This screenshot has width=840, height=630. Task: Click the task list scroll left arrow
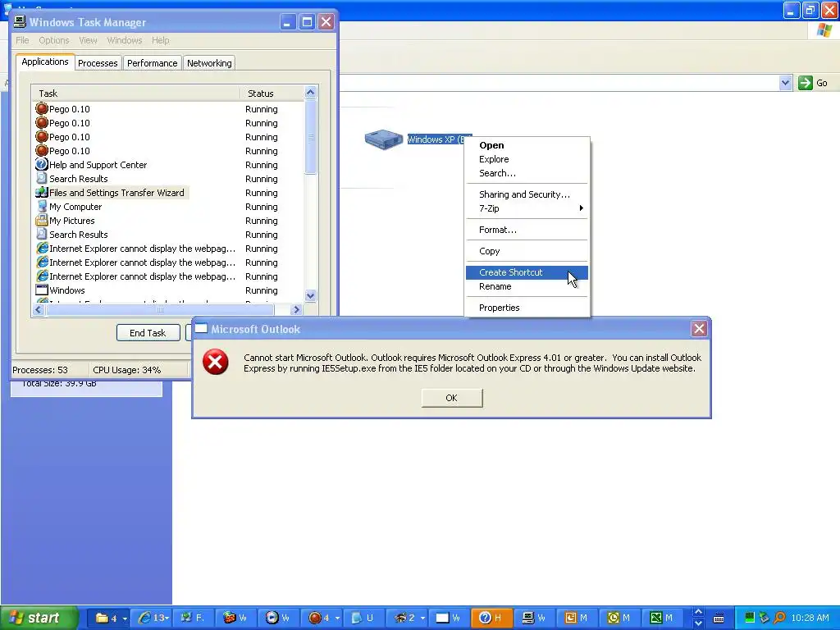pos(39,309)
